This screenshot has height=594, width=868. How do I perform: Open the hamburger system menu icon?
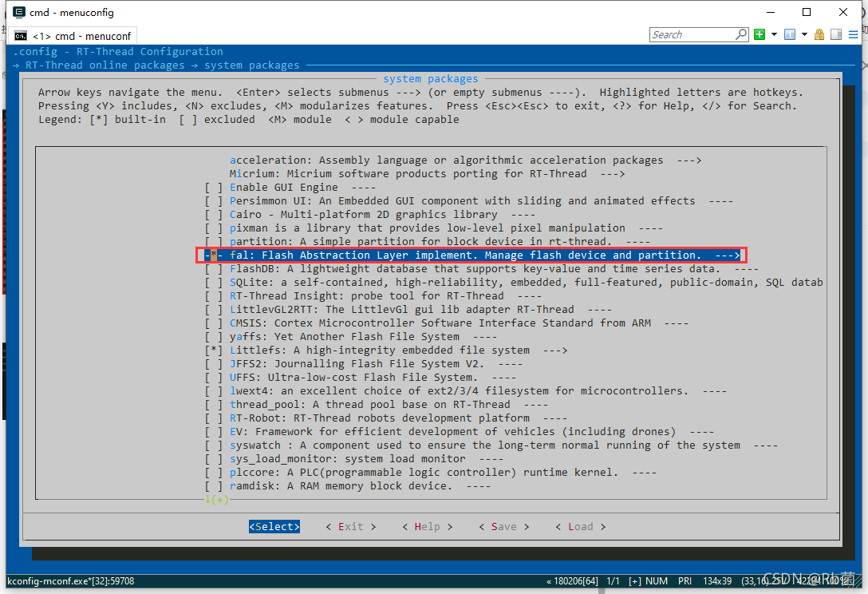coord(853,34)
